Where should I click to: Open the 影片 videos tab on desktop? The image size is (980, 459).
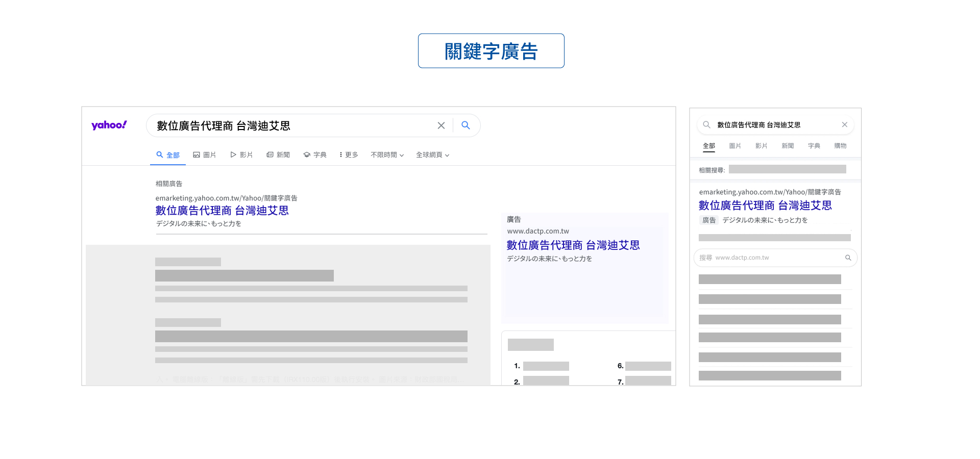click(241, 155)
